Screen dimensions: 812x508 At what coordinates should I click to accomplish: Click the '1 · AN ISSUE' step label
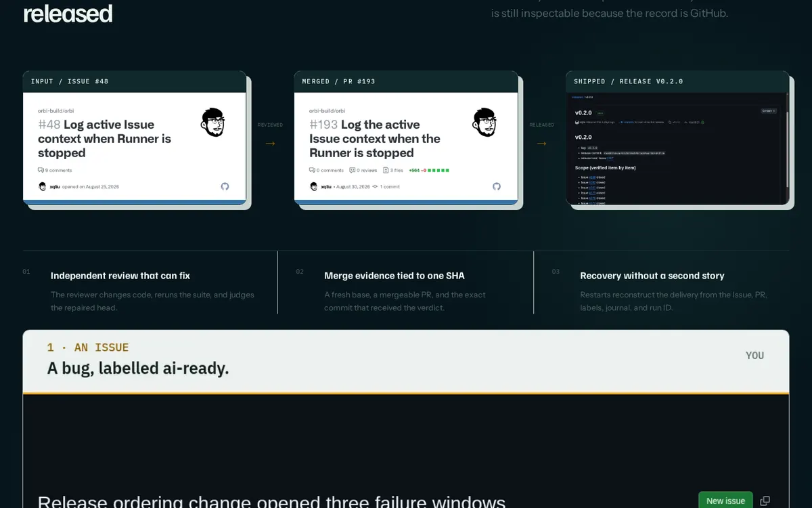click(x=88, y=347)
